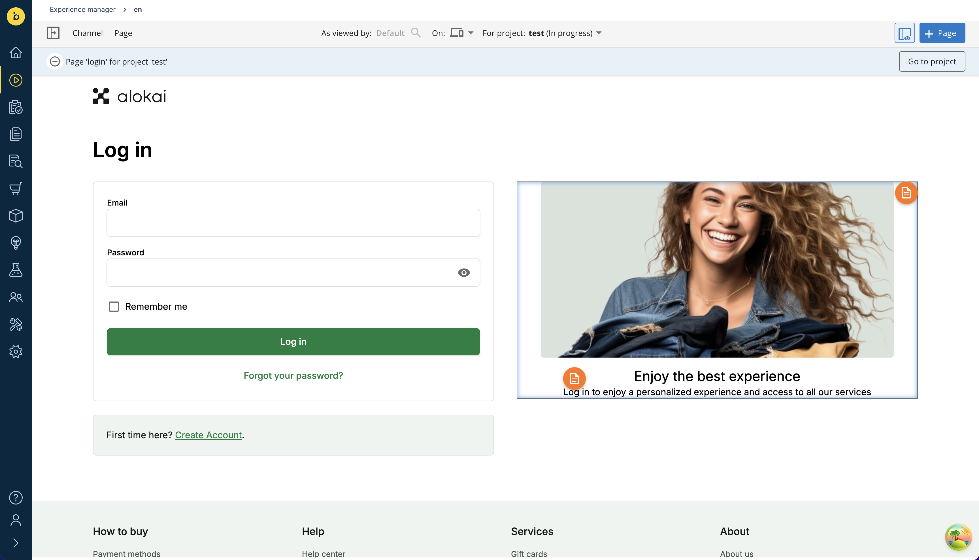
Task: Open the Projects clipboard icon in the sidebar
Action: [x=16, y=107]
